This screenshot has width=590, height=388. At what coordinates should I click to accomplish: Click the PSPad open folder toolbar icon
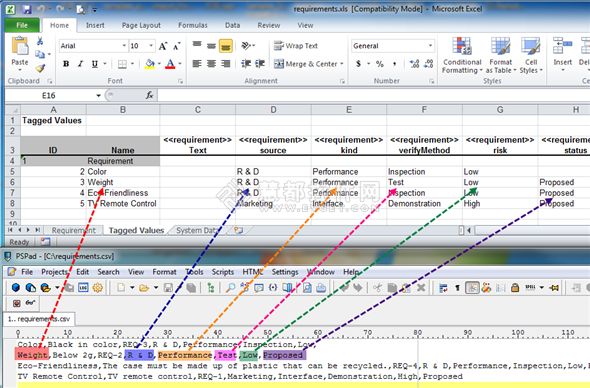pos(144,288)
